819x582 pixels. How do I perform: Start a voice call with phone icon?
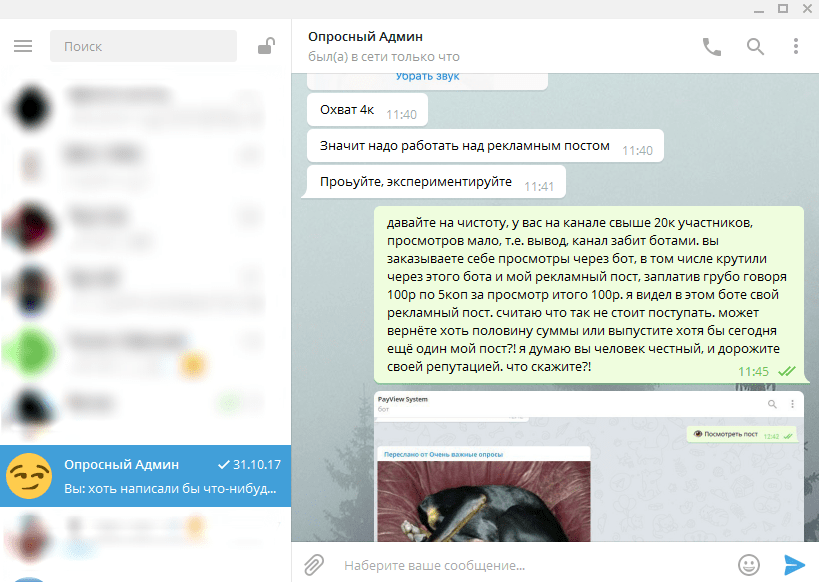pyautogui.click(x=712, y=46)
